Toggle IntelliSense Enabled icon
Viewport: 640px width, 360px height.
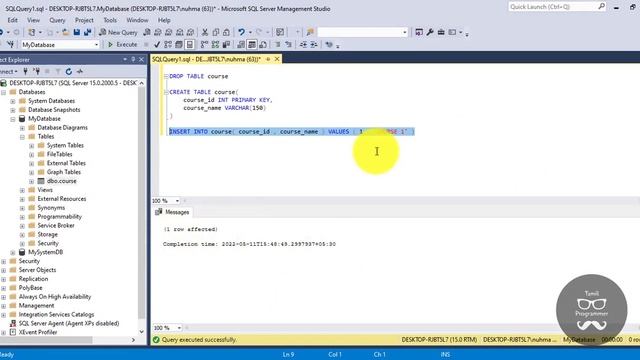point(190,44)
